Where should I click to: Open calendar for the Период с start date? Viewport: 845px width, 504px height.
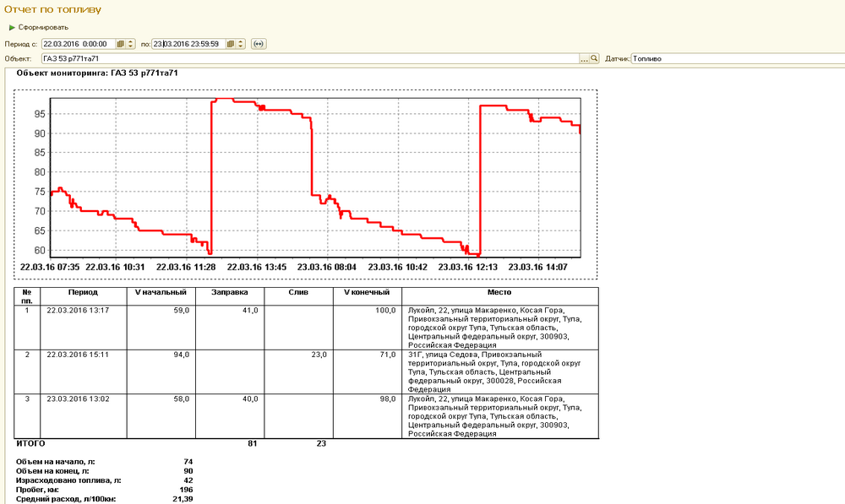pyautogui.click(x=121, y=44)
